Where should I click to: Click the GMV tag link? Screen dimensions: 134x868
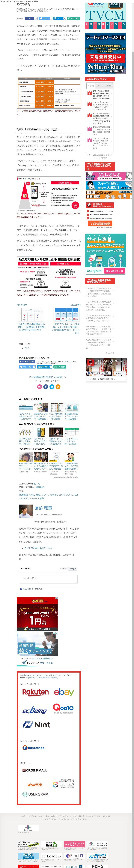tap(31, 495)
